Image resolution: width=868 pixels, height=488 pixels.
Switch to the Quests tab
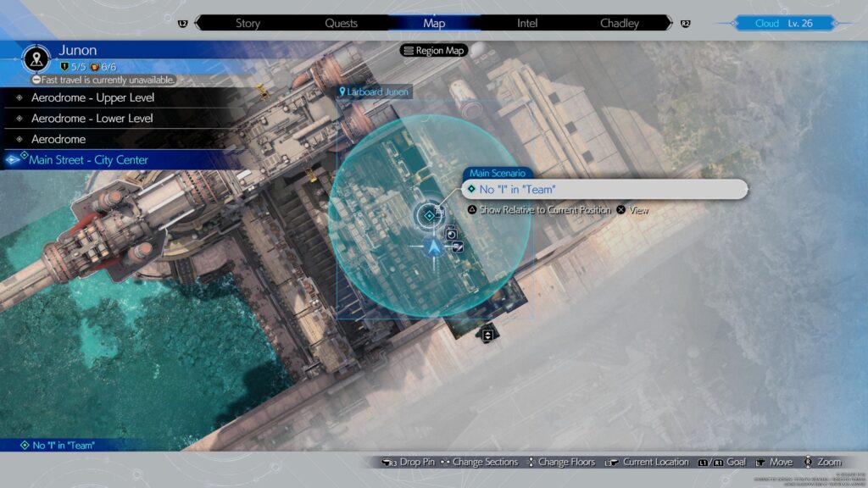341,24
